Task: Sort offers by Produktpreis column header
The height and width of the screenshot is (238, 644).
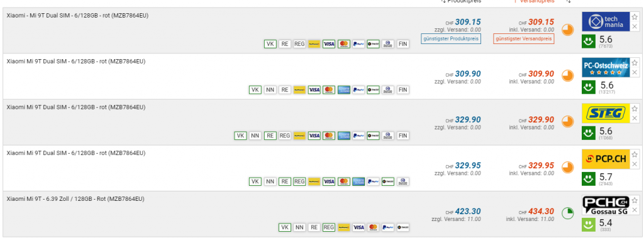Action: [461, 1]
